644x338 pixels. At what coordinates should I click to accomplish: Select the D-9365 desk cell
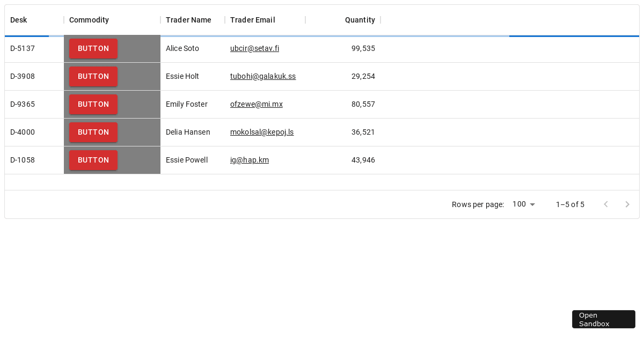click(x=23, y=105)
